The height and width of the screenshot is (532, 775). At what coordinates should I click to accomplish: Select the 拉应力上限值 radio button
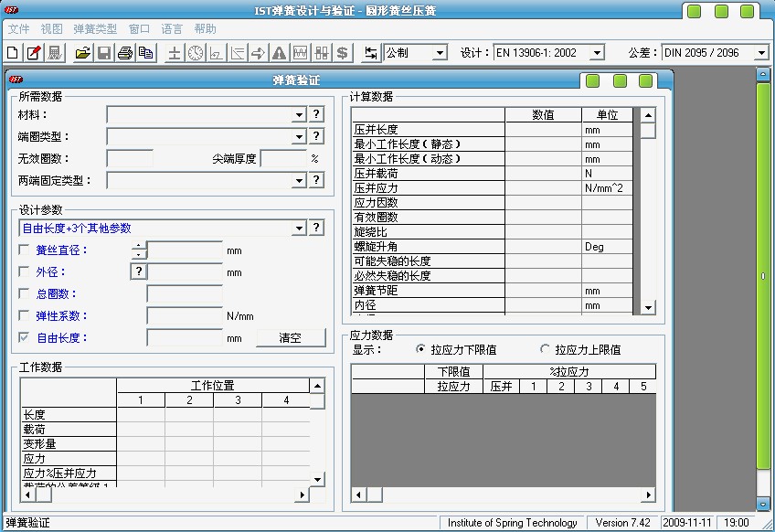pos(545,349)
